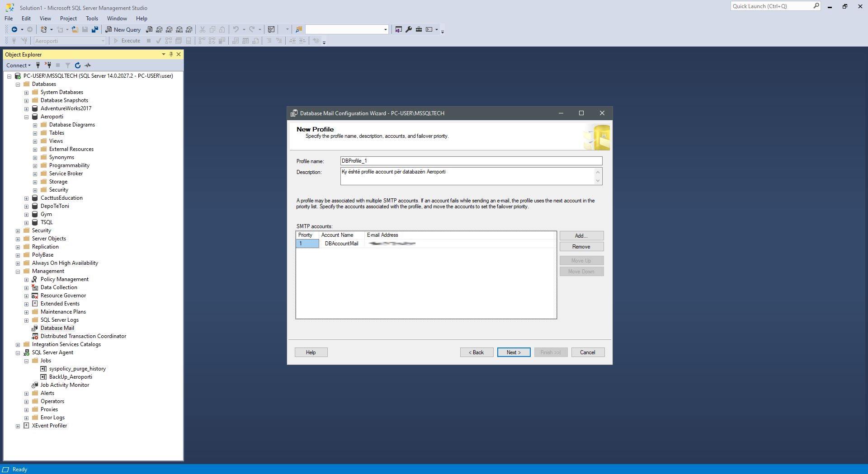
Task: Click the Disconnect plug icon
Action: coord(48,65)
